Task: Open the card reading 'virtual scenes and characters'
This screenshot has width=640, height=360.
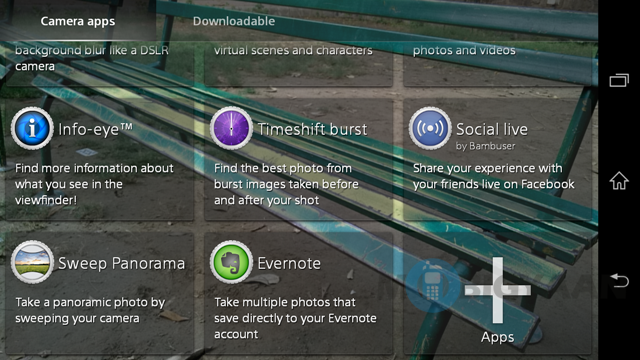Action: click(298, 63)
